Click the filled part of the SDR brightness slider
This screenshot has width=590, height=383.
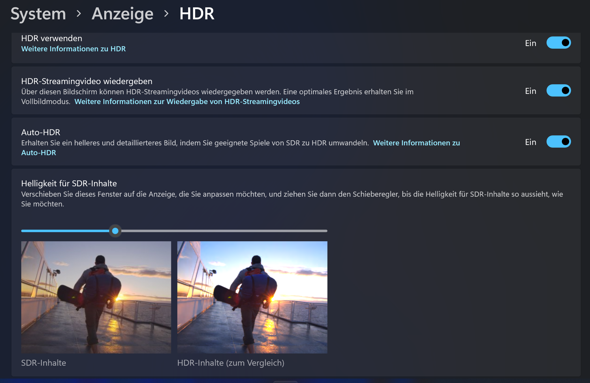(65, 231)
